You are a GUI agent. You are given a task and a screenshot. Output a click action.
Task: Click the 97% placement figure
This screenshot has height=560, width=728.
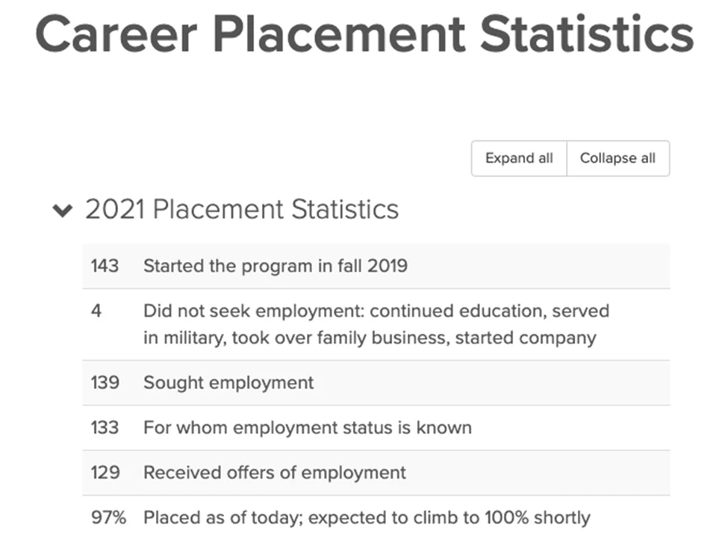(109, 517)
